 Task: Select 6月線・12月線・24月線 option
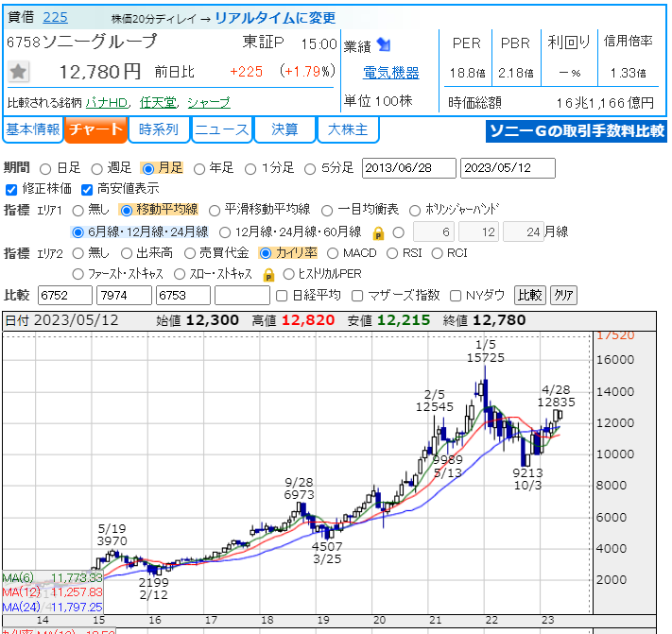click(x=78, y=232)
